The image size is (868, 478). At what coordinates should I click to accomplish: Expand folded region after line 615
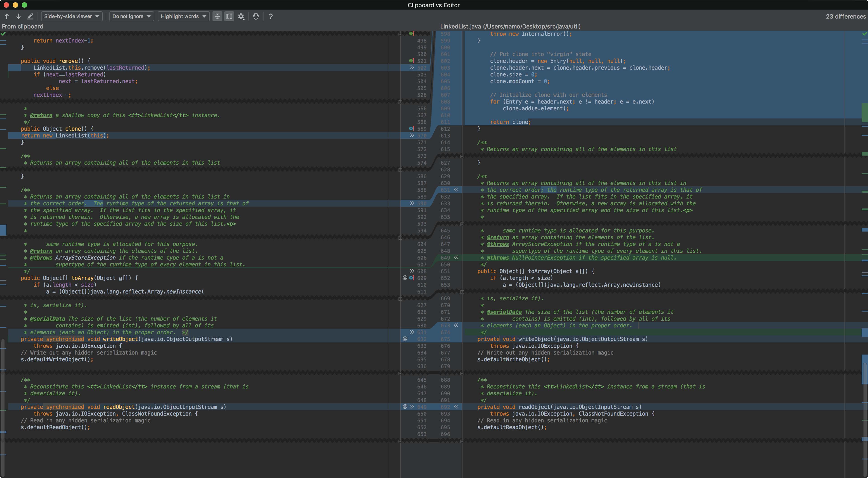pyautogui.click(x=462, y=156)
